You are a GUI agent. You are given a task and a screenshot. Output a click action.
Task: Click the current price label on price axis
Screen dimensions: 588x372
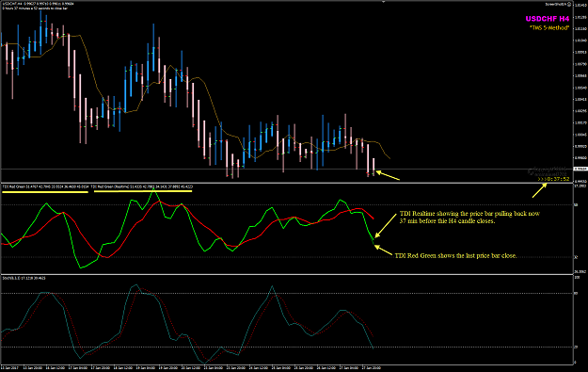click(580, 169)
